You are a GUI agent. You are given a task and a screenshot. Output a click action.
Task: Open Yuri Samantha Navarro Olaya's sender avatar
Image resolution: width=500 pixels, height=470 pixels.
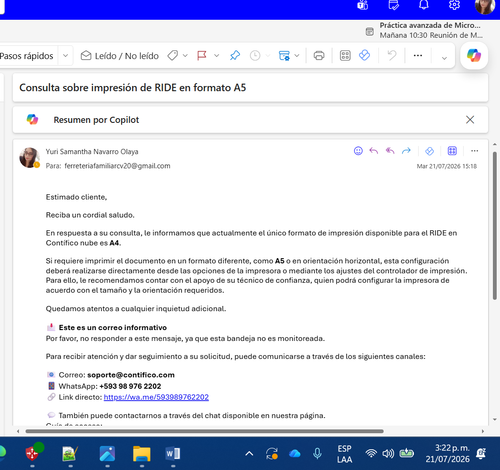[x=29, y=157]
